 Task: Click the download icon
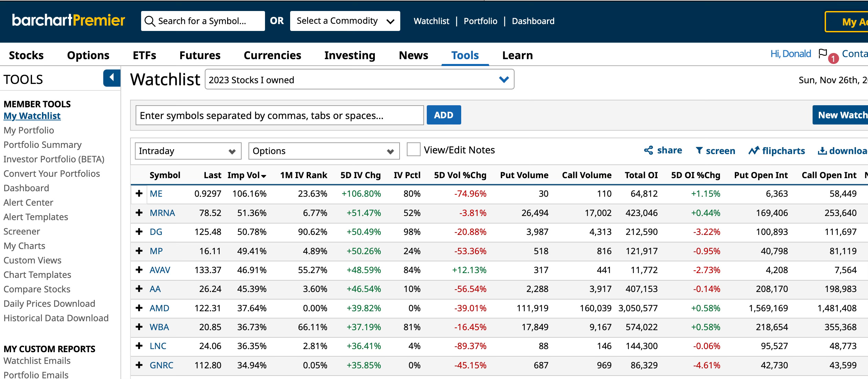click(822, 151)
